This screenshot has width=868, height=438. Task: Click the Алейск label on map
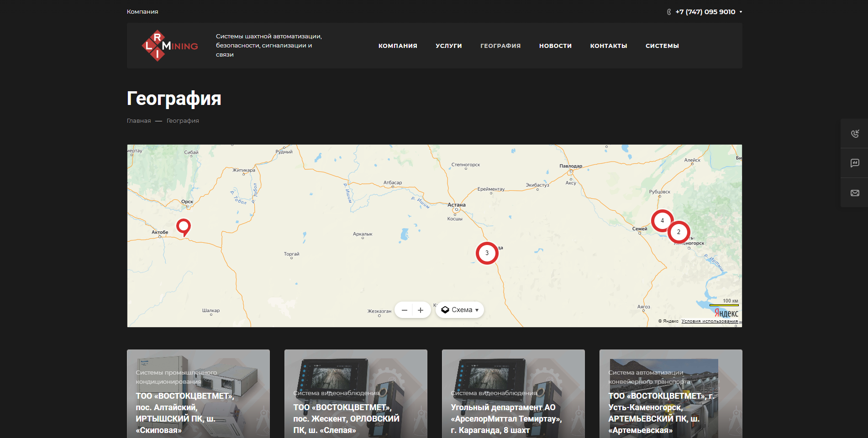(x=692, y=160)
